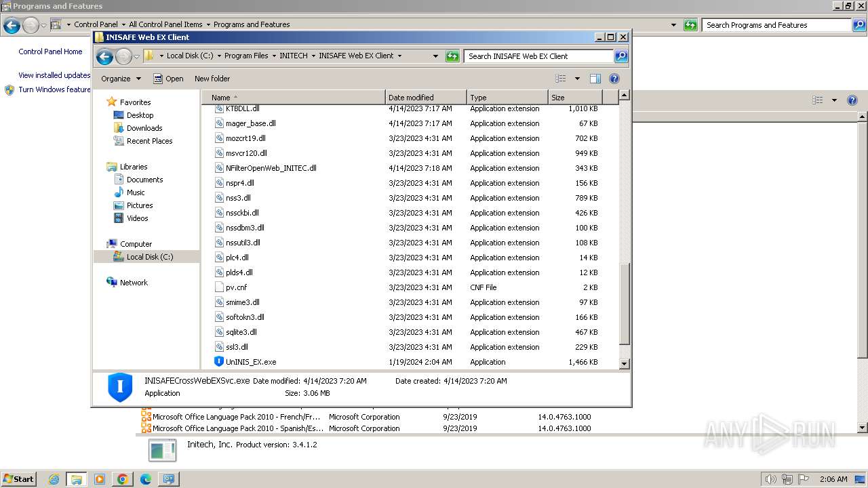Click the Back arrow in INISAFE Explorer window
This screenshot has width=868, height=488.
pyautogui.click(x=104, y=56)
